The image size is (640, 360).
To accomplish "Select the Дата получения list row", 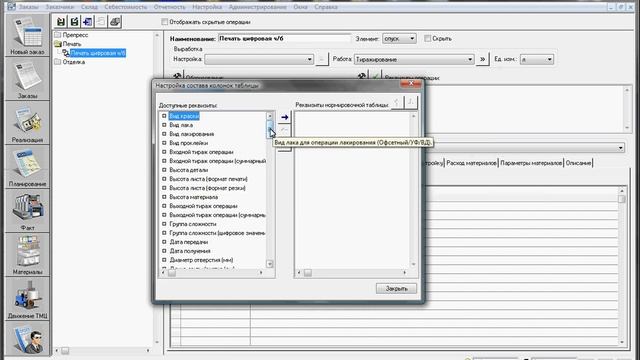I will 190,251.
